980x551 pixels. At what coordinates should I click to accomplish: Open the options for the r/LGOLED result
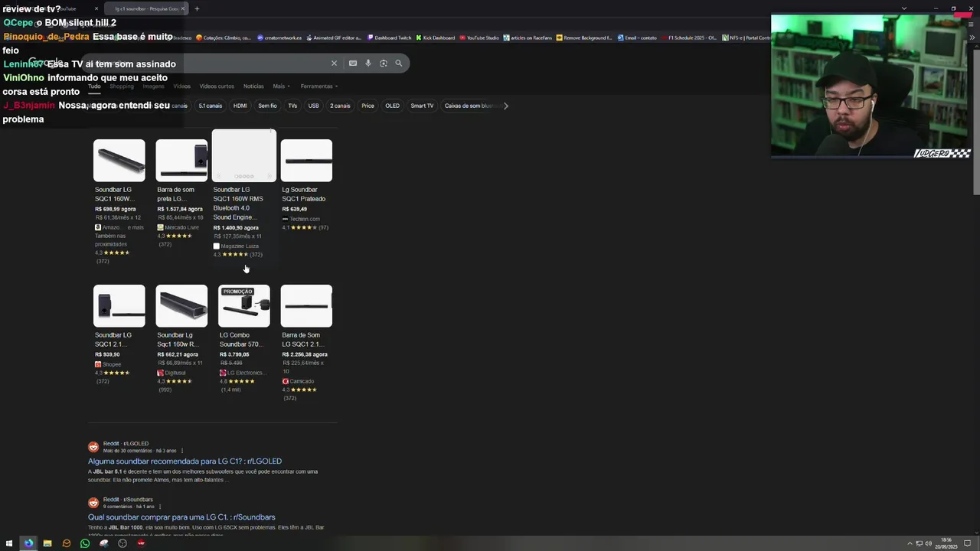181,451
